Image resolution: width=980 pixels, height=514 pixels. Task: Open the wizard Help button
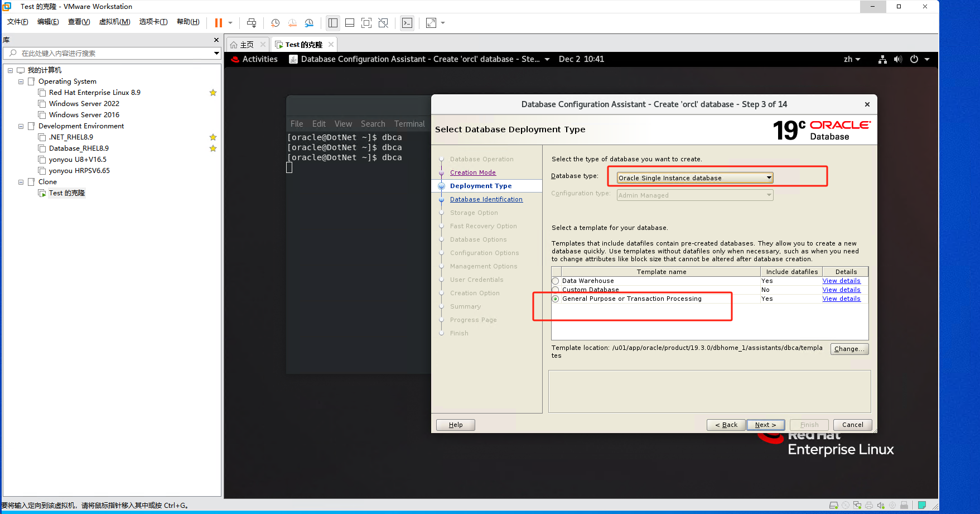point(456,425)
